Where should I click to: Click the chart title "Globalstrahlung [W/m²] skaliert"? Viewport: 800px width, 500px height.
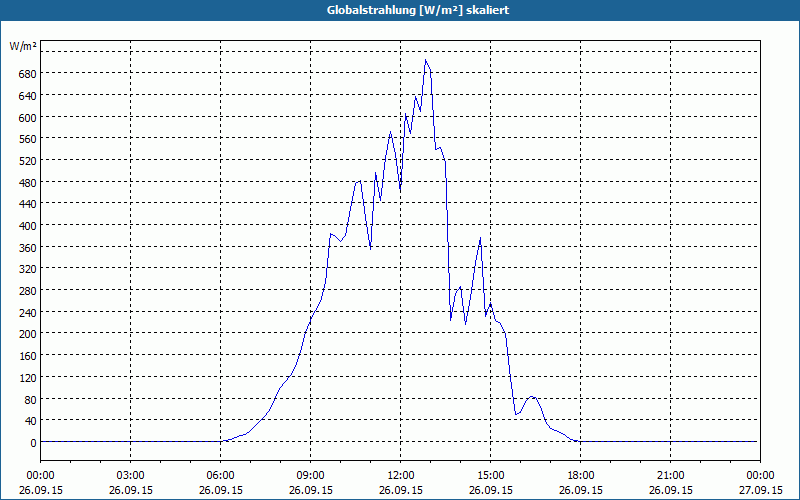tap(418, 10)
